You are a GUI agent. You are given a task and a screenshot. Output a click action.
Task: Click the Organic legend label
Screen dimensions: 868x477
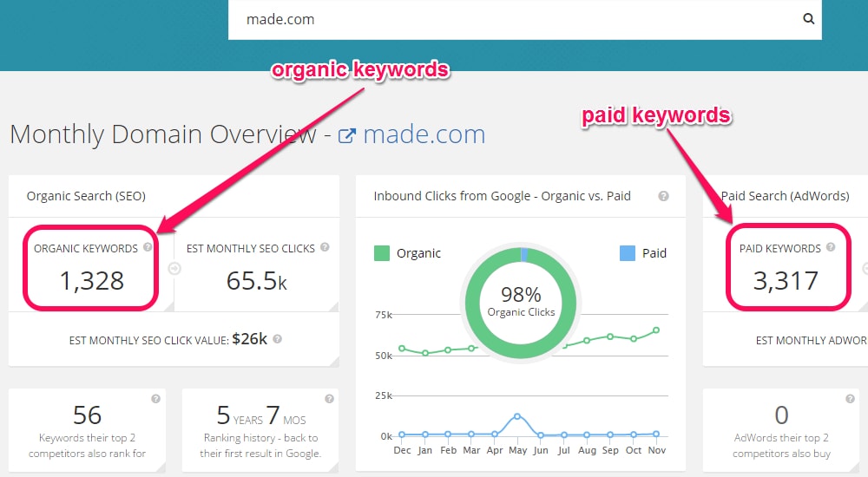tap(418, 253)
